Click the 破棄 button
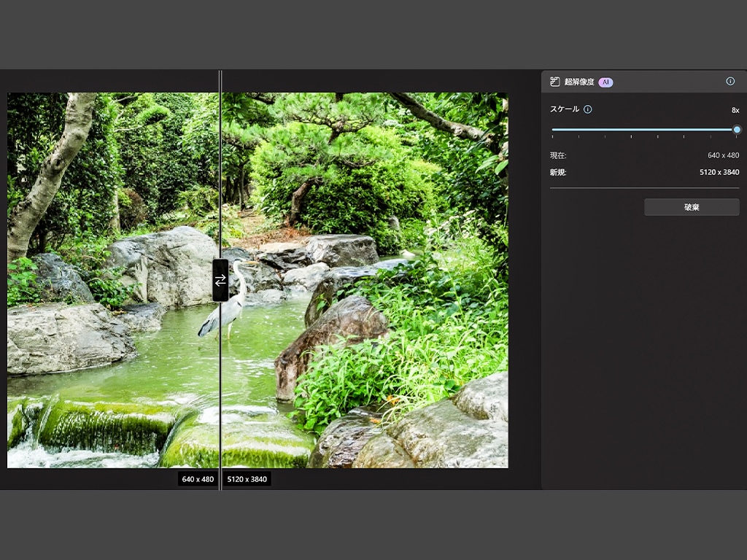 692,207
